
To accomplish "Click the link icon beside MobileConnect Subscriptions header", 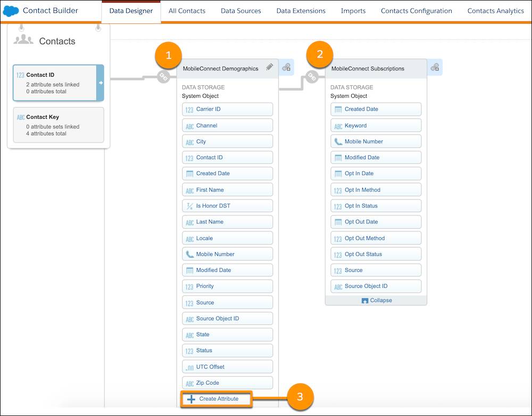I will (435, 67).
